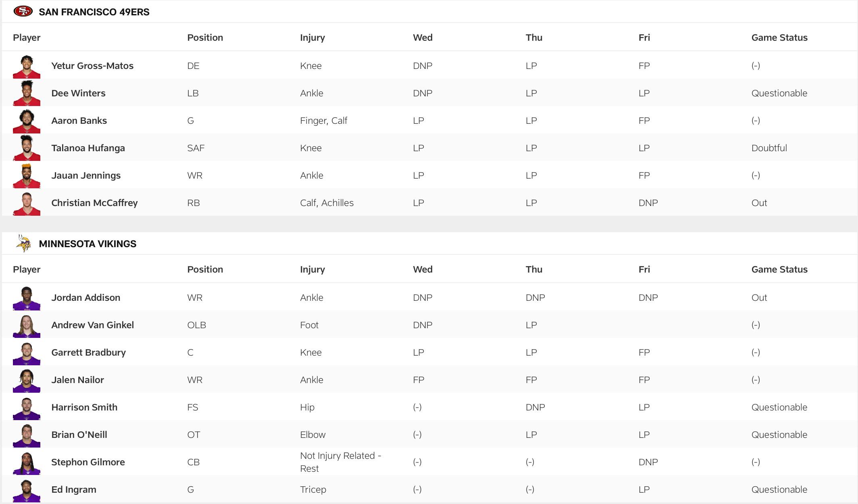The height and width of the screenshot is (504, 858).
Task: Click the Jalen Nailor name link
Action: coord(77,379)
